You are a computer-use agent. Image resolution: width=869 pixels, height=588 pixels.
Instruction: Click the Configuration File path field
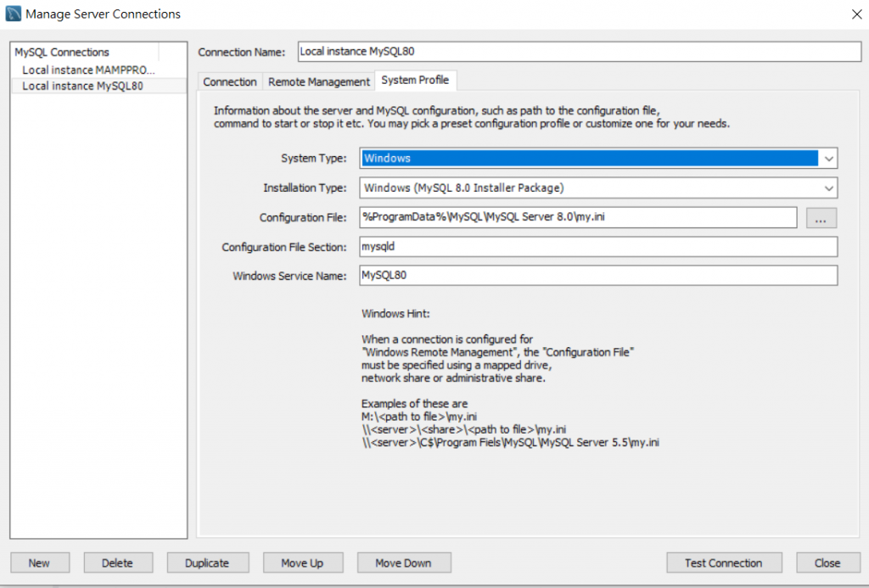click(578, 217)
